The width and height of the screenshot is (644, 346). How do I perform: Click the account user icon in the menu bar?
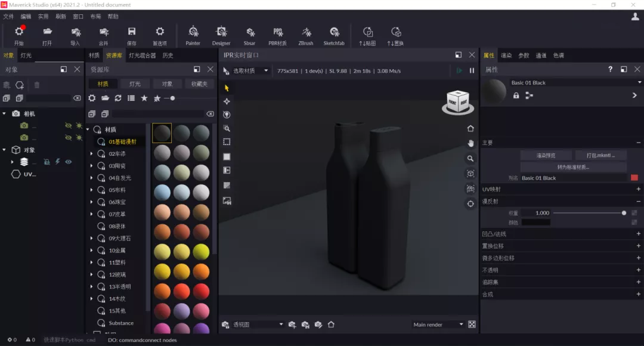(x=635, y=17)
